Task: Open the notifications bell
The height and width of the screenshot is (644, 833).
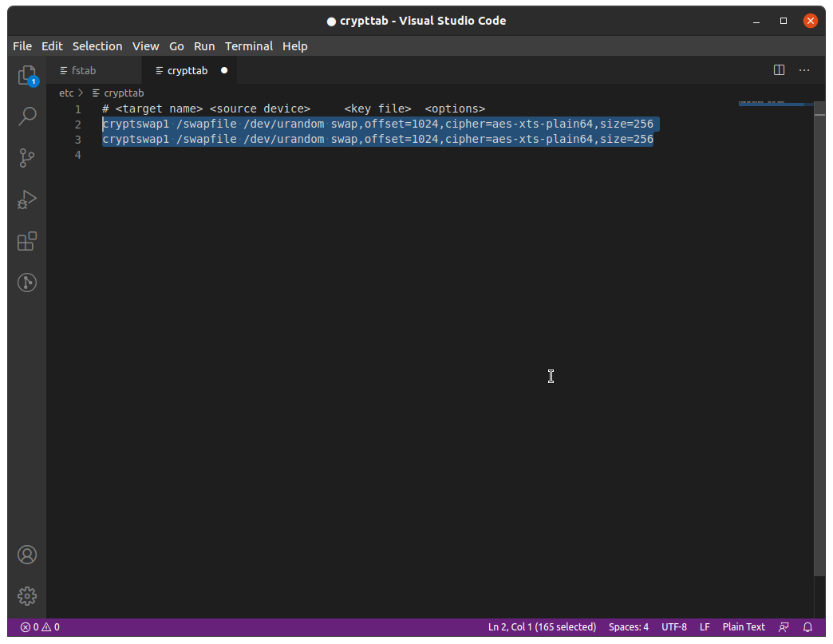Action: coord(807,626)
